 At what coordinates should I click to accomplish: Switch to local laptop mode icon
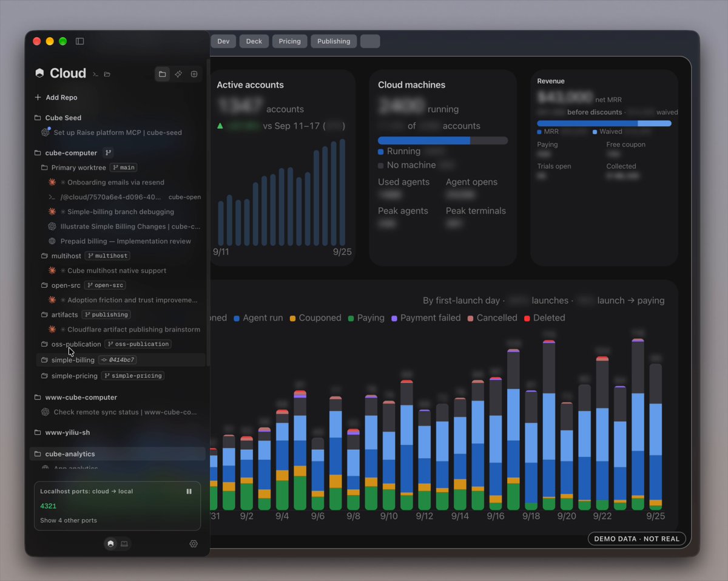tap(124, 544)
